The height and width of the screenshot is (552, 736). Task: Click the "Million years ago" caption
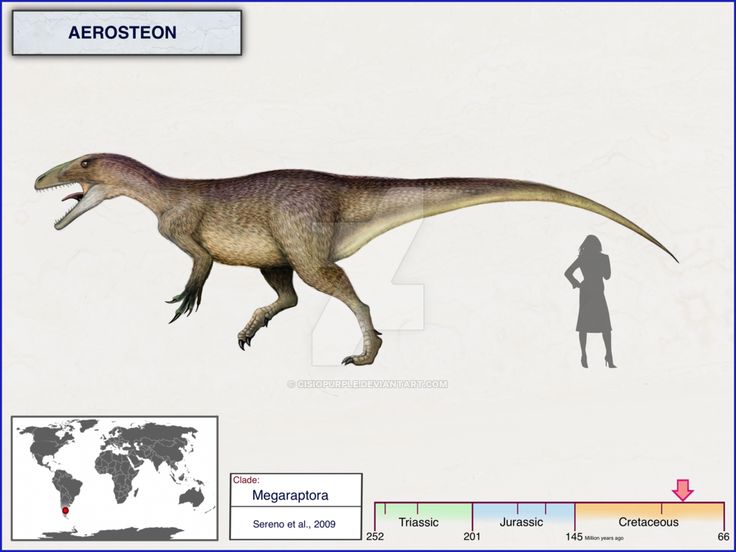click(x=604, y=538)
